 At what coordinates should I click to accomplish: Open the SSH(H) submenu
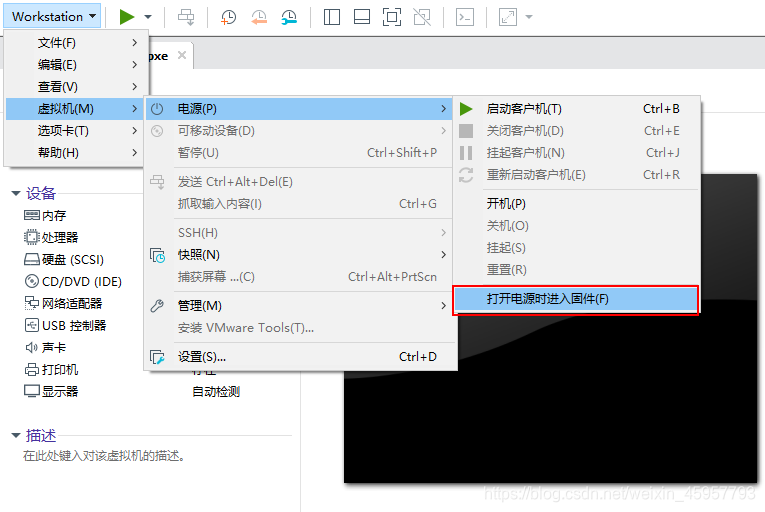[x=299, y=232]
